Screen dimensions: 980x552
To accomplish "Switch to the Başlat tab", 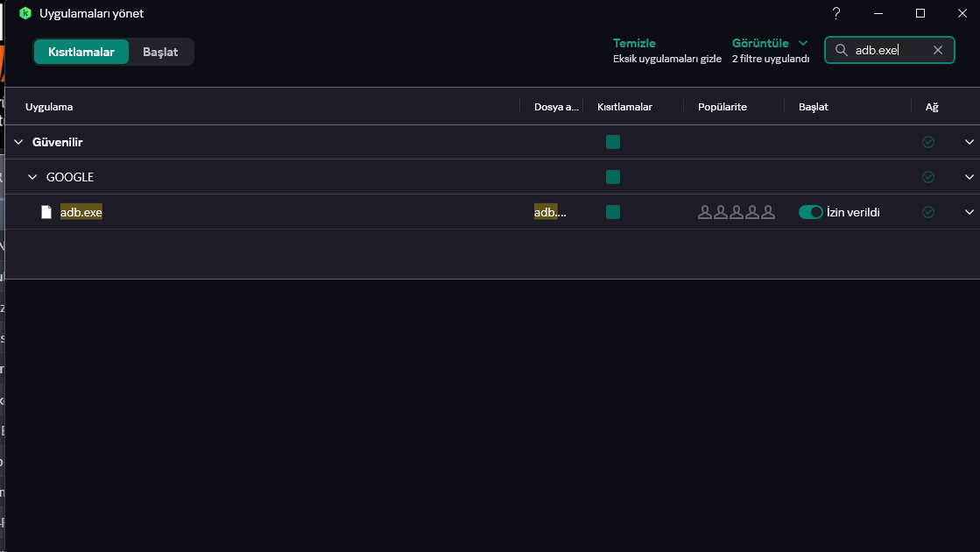I will (160, 52).
